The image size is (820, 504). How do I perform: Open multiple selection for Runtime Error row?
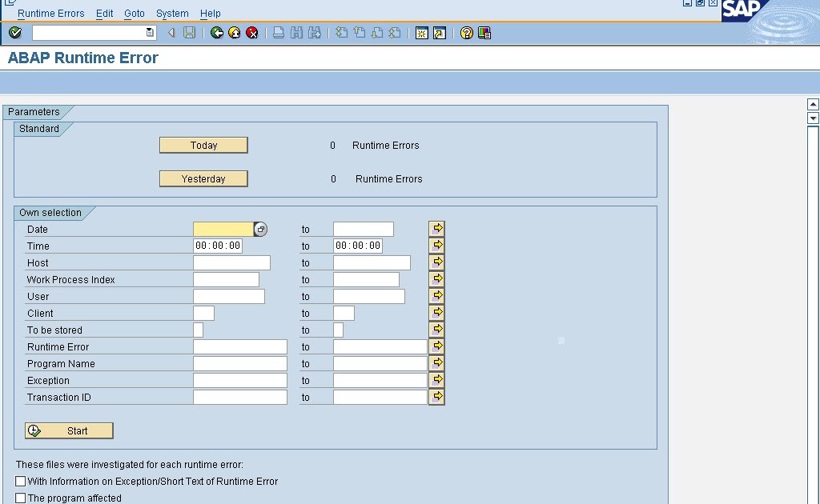(436, 346)
